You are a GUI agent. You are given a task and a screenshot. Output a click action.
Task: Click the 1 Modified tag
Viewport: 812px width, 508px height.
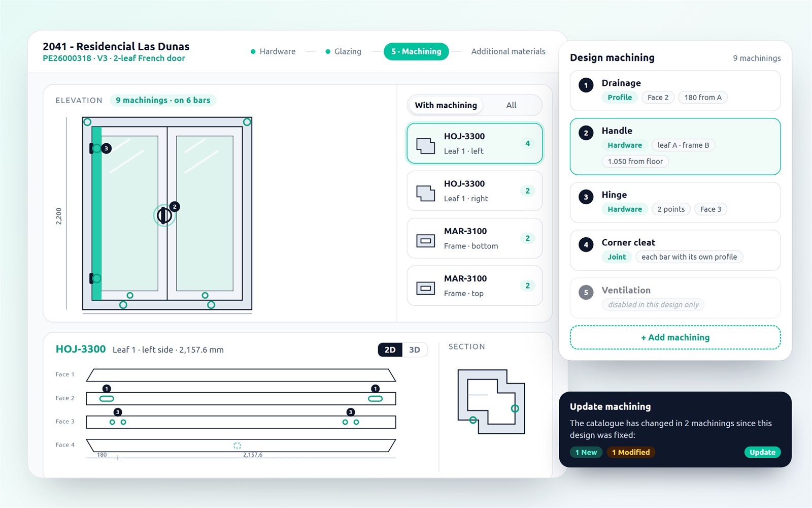pyautogui.click(x=631, y=452)
